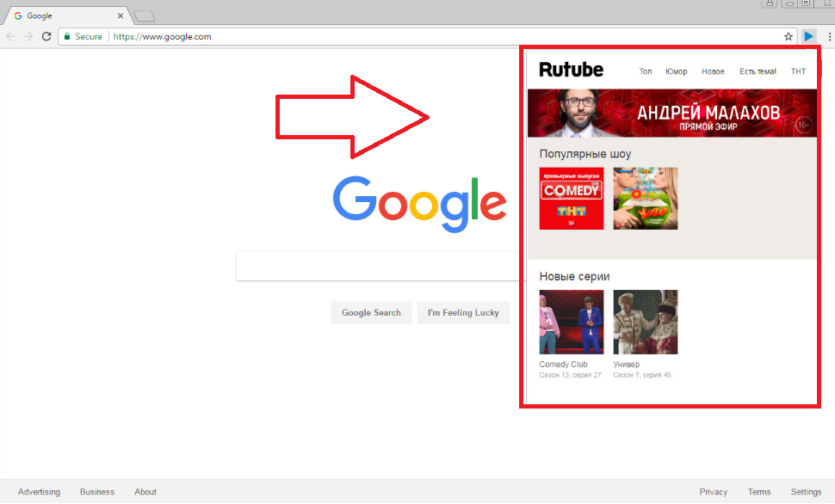
Task: Click the Андрей Малахов banner
Action: (672, 114)
